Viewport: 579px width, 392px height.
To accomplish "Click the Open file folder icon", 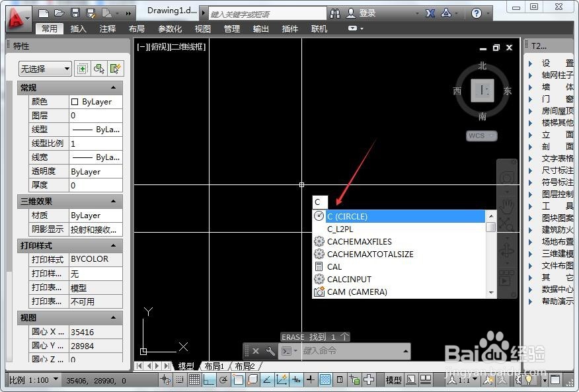I will tap(59, 13).
